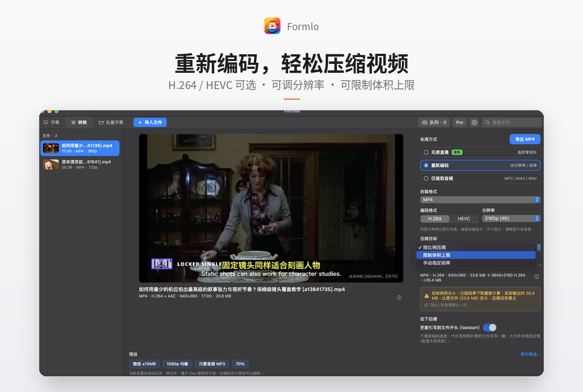Click the video preview frame
The width and height of the screenshot is (583, 392).
click(271, 208)
